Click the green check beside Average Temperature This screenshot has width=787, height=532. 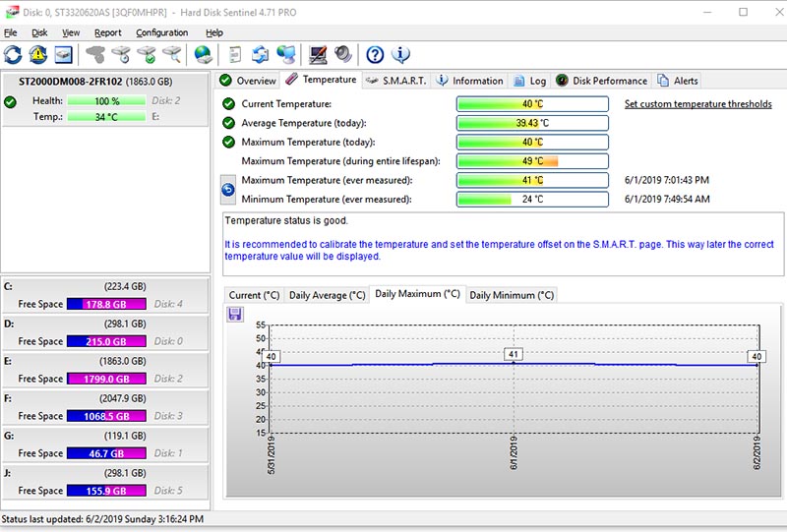click(x=228, y=123)
